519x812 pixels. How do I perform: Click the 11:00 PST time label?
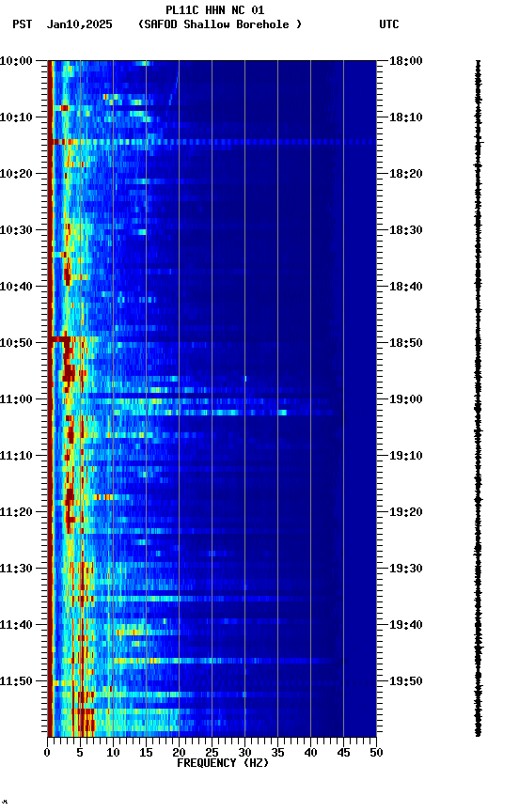(16, 399)
